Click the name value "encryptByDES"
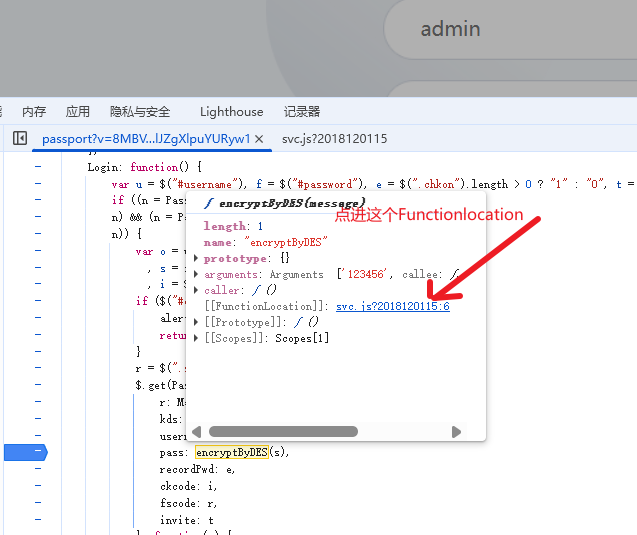 click(x=286, y=243)
